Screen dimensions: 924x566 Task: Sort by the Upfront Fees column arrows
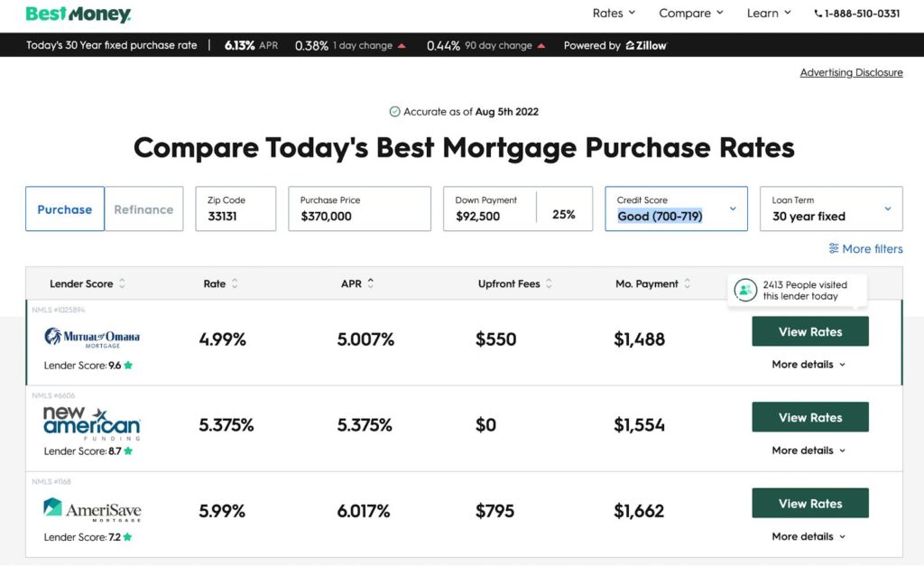549,283
